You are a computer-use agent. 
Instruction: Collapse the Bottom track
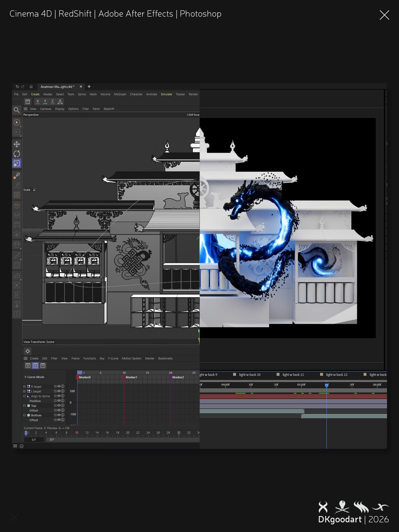(x=24, y=416)
